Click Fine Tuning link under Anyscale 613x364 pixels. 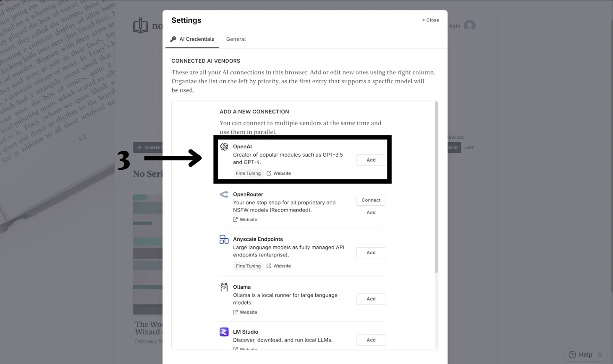[x=248, y=266]
